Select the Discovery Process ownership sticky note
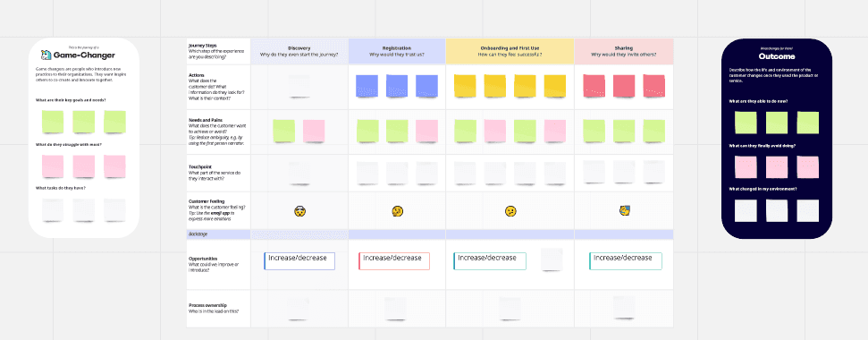Viewport: 868px width, 340px height. point(299,308)
